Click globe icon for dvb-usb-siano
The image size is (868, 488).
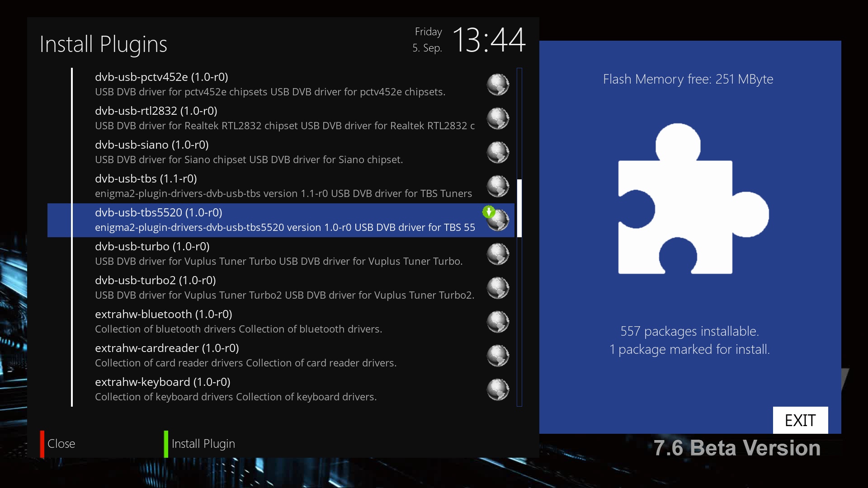click(x=498, y=152)
